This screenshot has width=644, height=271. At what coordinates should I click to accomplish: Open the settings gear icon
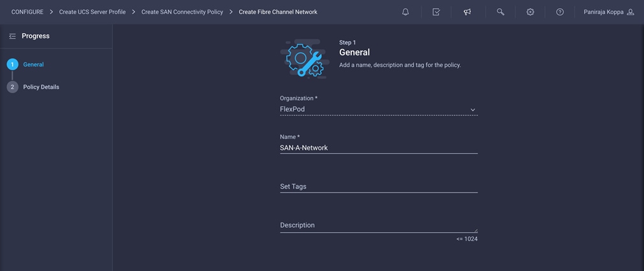(531, 12)
